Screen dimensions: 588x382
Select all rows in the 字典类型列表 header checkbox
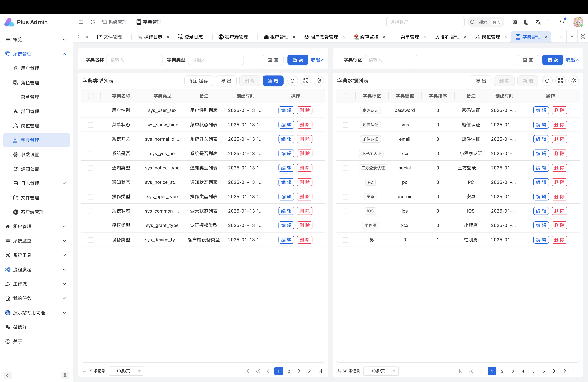point(91,96)
